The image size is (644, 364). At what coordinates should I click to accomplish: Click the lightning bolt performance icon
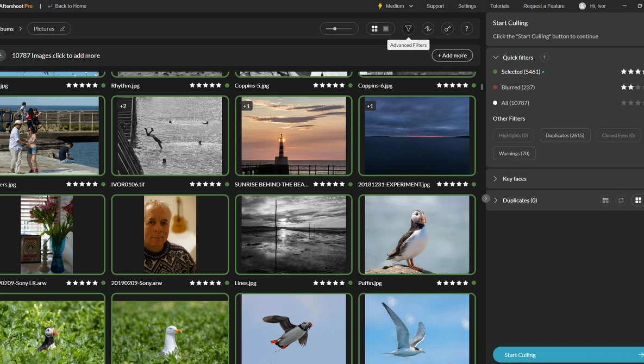point(380,6)
